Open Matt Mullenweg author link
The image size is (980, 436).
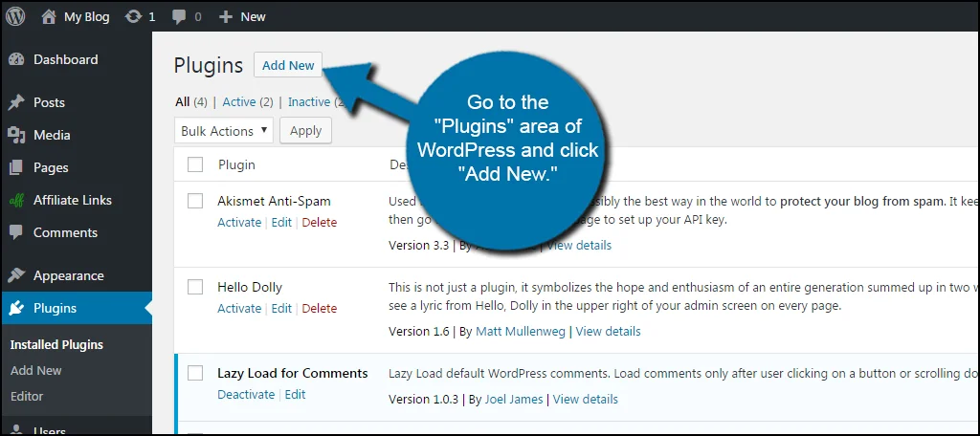tap(521, 332)
